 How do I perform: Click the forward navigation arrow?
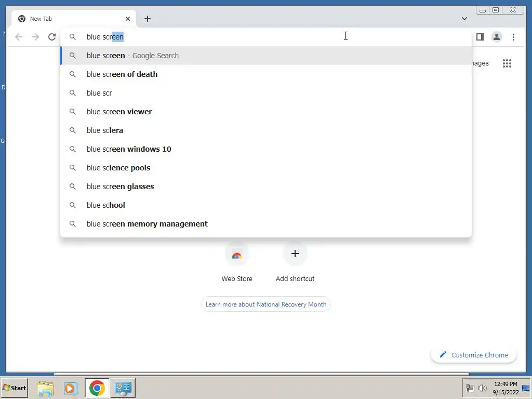35,37
